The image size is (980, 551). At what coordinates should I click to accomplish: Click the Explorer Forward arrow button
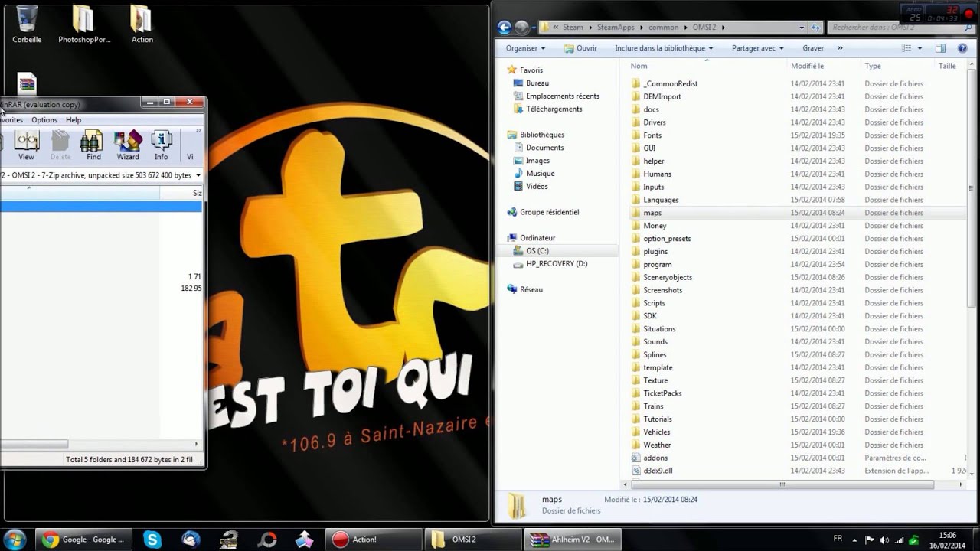click(522, 28)
